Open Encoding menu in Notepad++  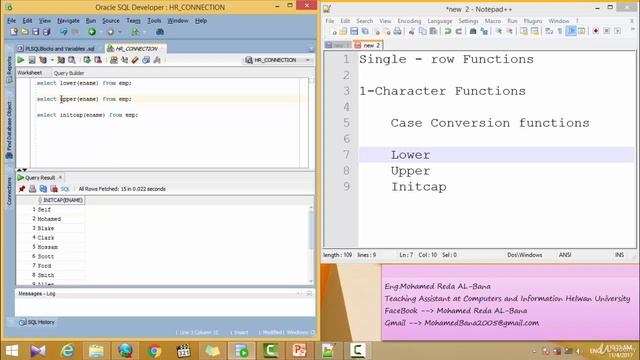click(409, 21)
